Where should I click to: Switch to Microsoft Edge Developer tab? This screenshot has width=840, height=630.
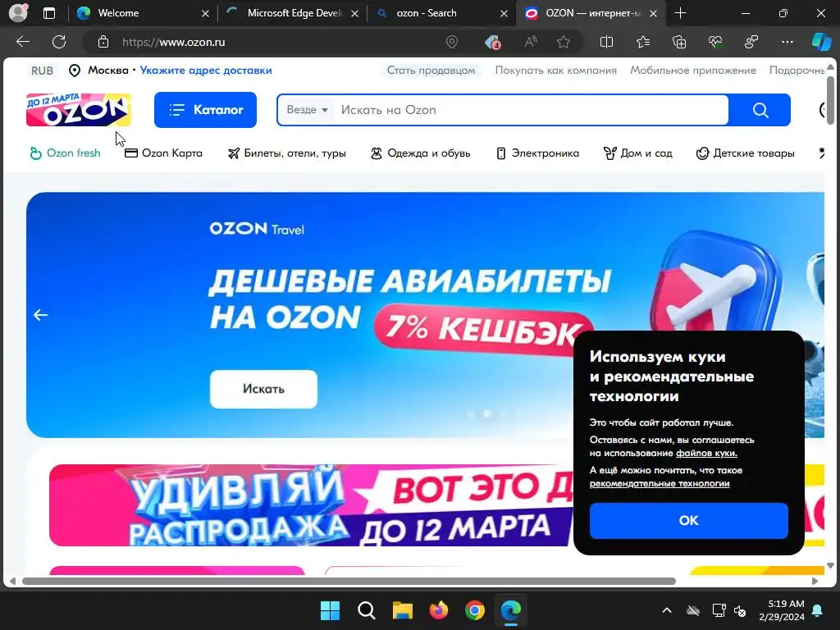293,13
